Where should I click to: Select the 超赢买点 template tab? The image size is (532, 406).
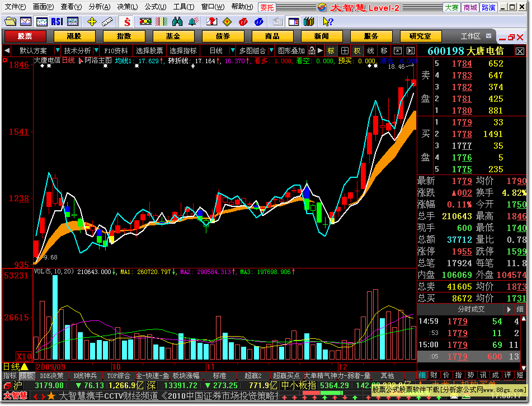pyautogui.click(x=286, y=375)
